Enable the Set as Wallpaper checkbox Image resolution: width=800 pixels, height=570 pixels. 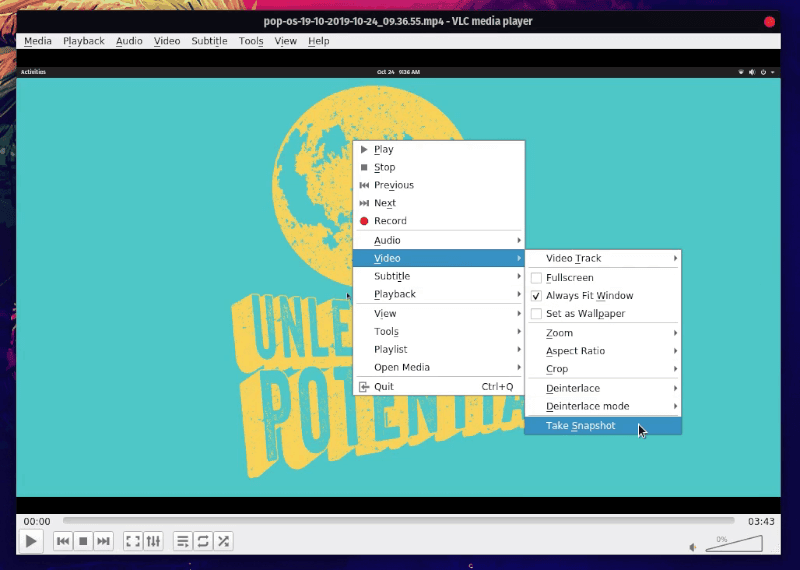[537, 314]
